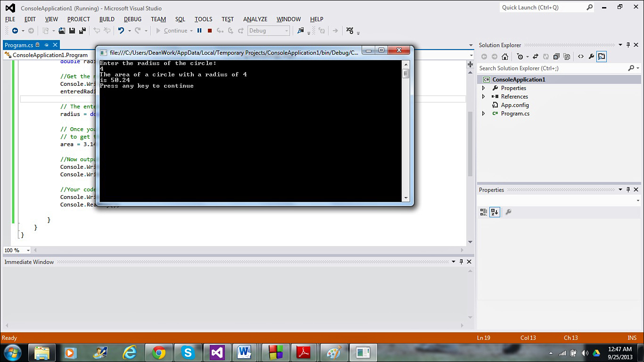Toggle Preview Selected Items in Solution Explorer
Image resolution: width=644 pixels, height=362 pixels.
(602, 57)
